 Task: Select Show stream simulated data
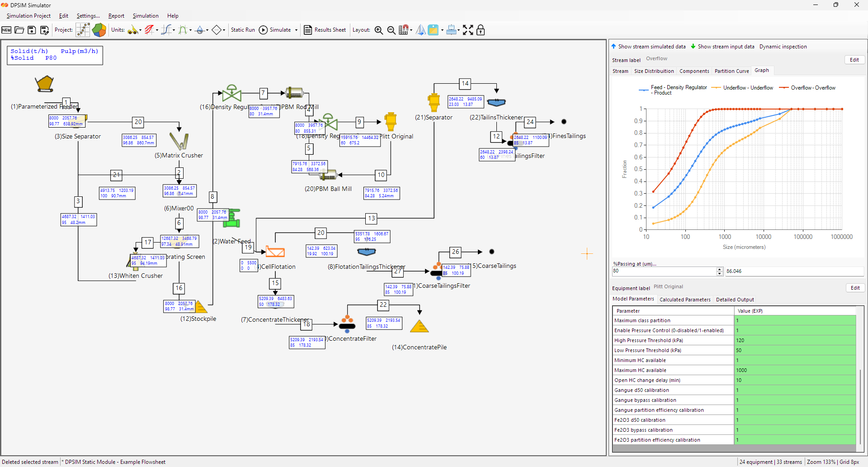pyautogui.click(x=649, y=47)
